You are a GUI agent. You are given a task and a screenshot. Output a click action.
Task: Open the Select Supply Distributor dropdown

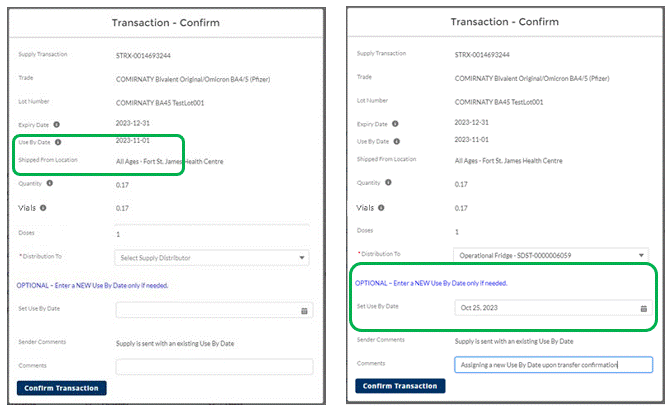[212, 258]
